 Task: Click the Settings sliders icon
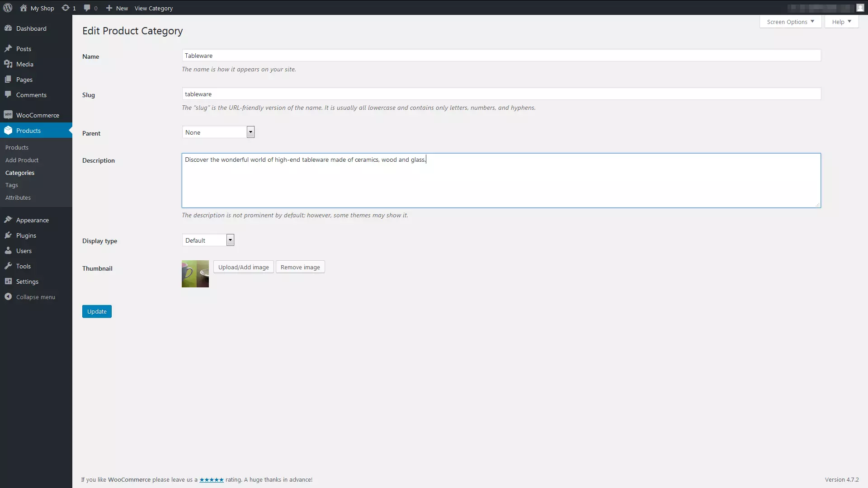tap(8, 281)
